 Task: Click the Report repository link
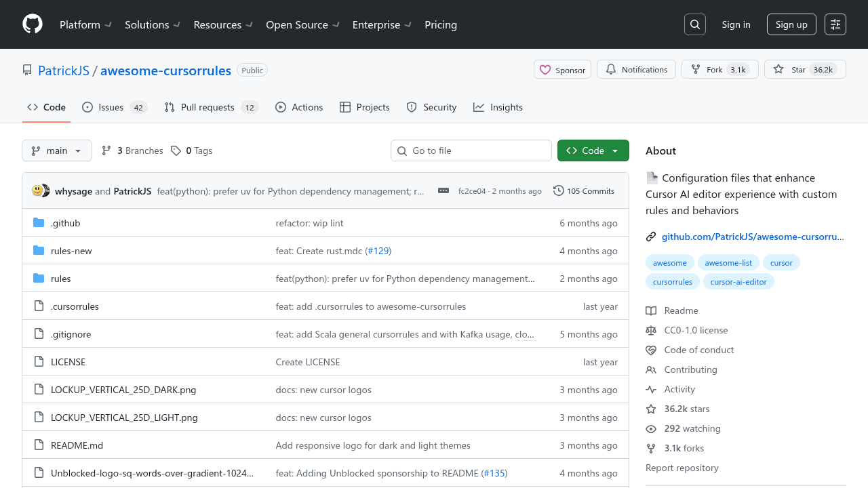click(x=682, y=467)
